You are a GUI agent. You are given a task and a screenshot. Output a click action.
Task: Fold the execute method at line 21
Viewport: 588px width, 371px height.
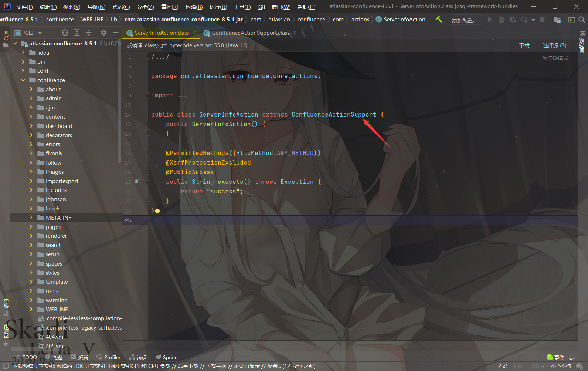148,182
